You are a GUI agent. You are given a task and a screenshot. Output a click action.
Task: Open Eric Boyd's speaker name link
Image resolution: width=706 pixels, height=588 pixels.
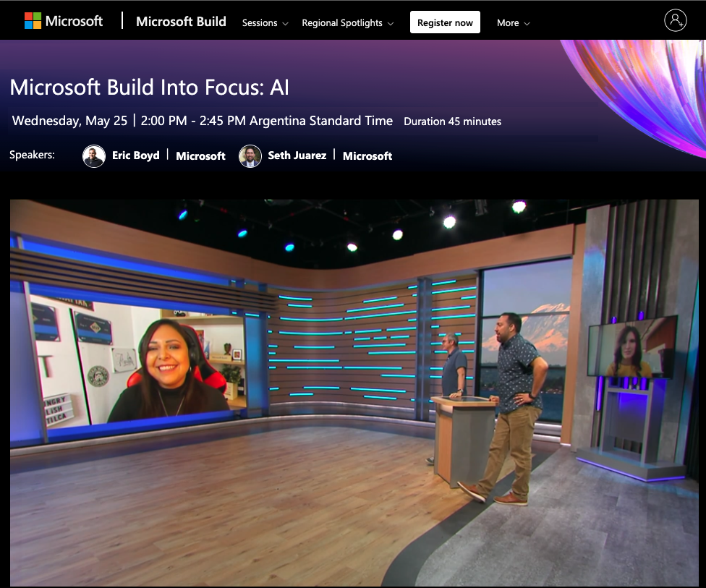(136, 155)
